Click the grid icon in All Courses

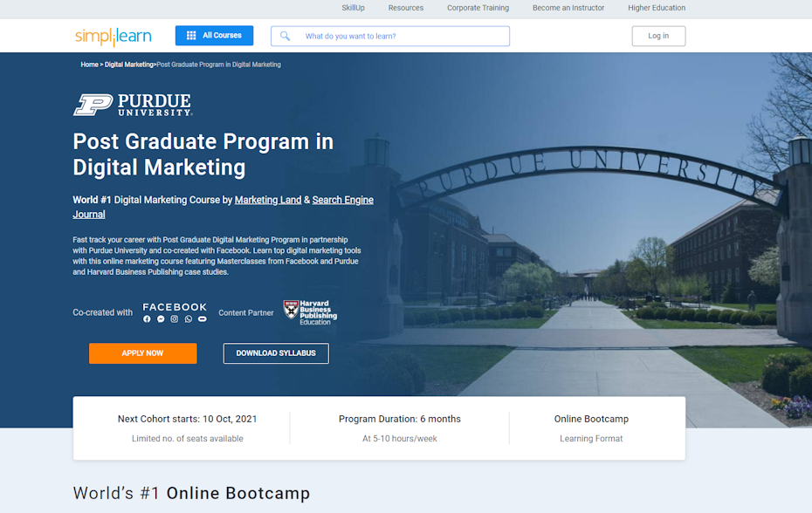click(191, 36)
